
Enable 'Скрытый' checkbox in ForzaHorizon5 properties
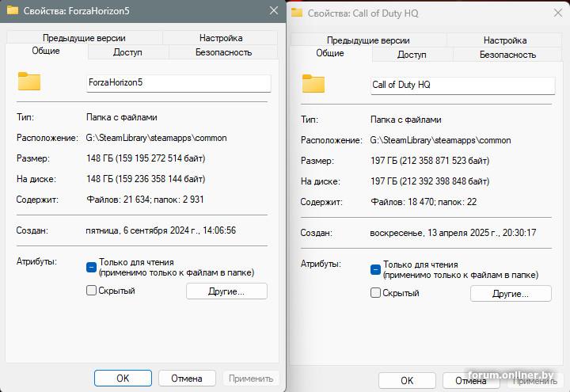pos(91,291)
